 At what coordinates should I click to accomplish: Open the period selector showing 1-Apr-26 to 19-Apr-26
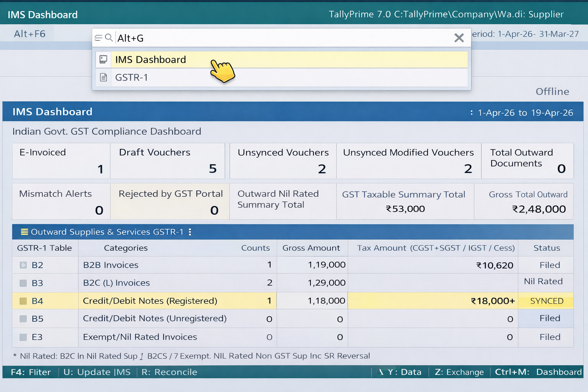tap(525, 112)
